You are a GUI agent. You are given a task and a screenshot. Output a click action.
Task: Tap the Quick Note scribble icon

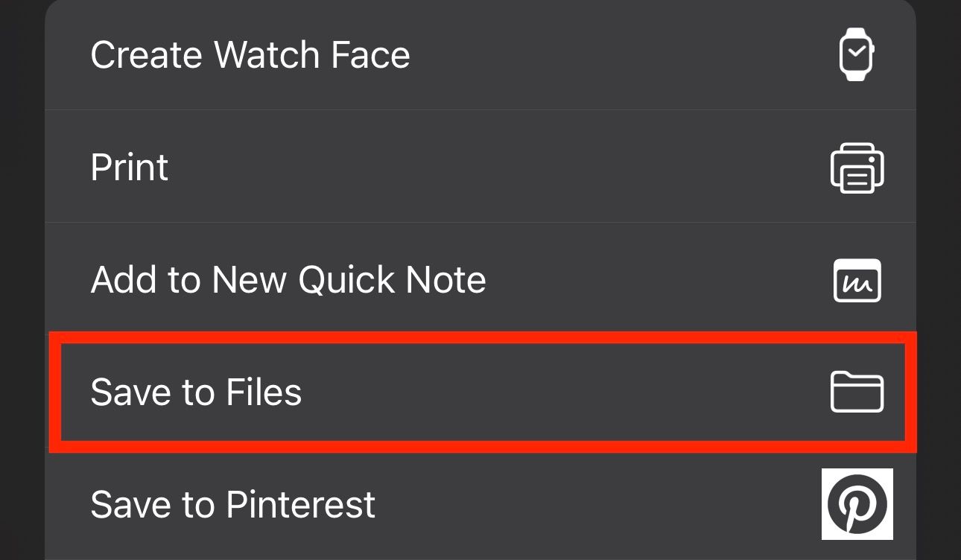pos(857,281)
